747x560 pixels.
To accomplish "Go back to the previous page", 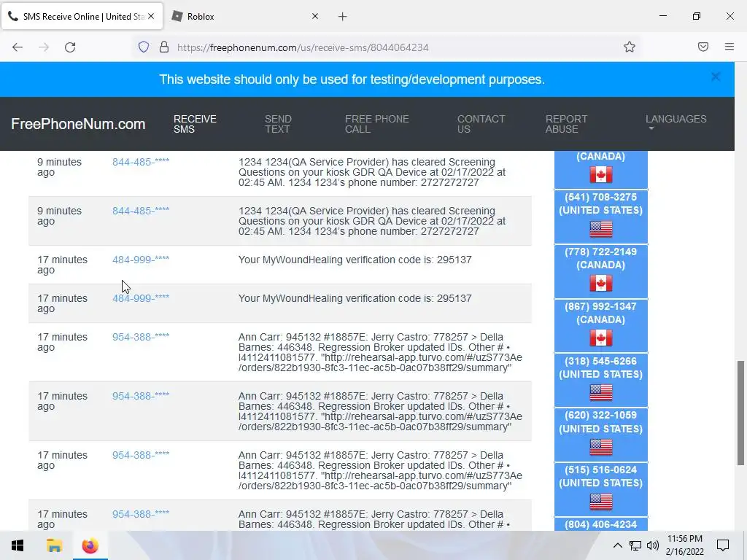I will pyautogui.click(x=18, y=47).
